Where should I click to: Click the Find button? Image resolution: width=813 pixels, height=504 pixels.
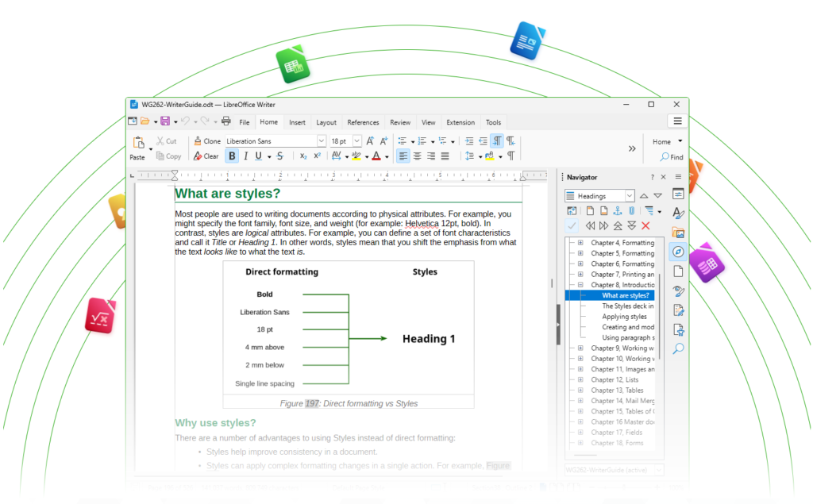(672, 156)
